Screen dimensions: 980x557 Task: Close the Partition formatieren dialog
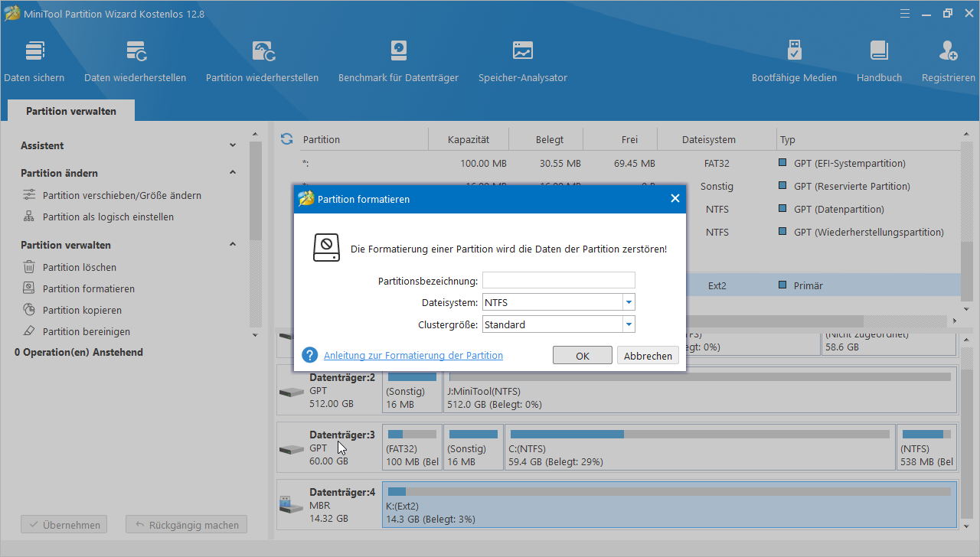675,198
